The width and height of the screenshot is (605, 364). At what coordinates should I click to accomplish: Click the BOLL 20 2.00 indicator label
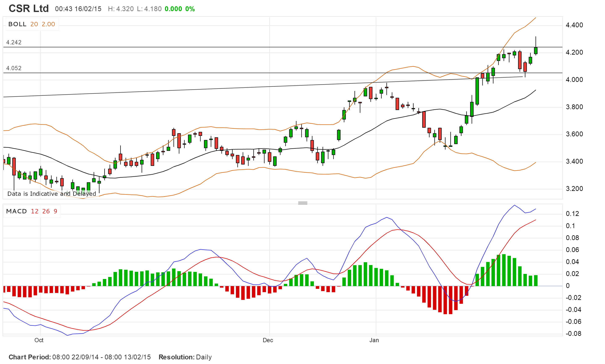click(32, 24)
